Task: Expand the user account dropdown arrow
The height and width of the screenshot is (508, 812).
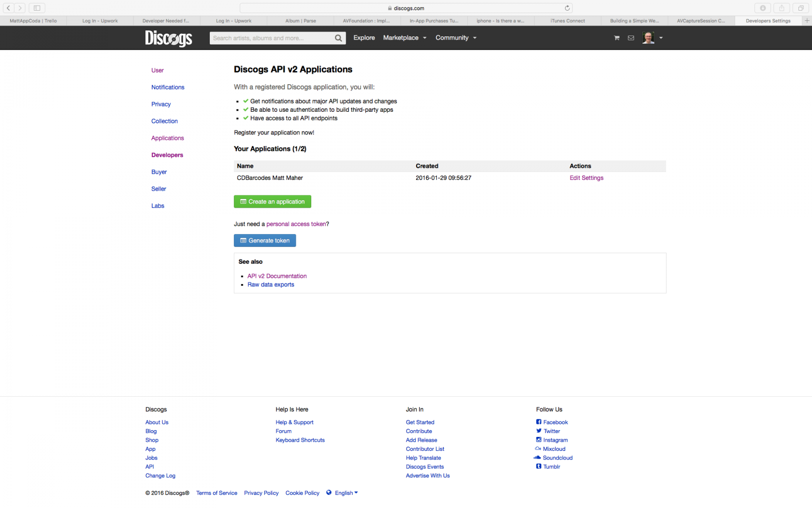Action: [x=661, y=38]
